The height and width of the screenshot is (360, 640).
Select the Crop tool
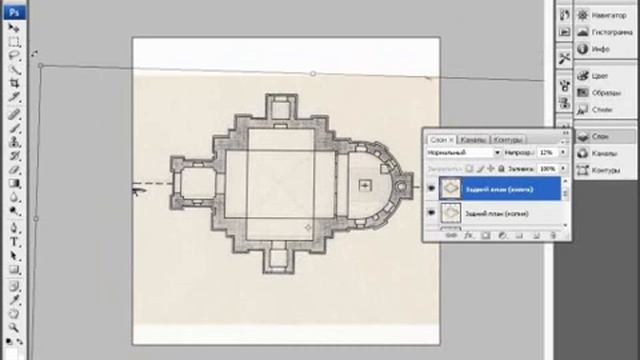click(14, 83)
